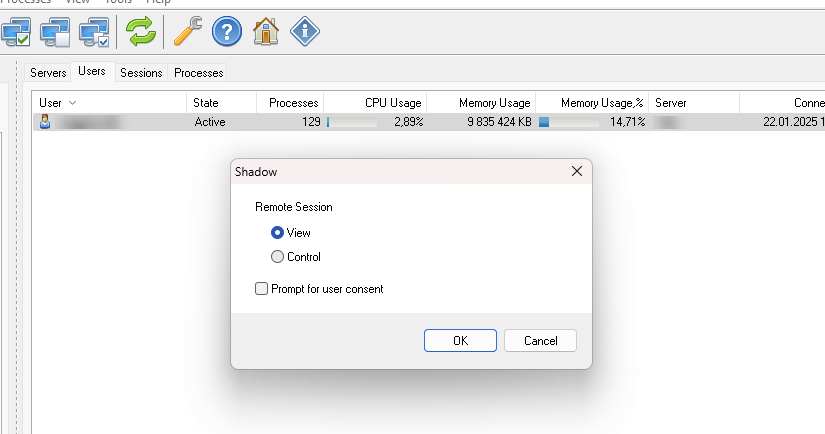The height and width of the screenshot is (434, 825).
Task: Select the View radio button
Action: pos(277,232)
